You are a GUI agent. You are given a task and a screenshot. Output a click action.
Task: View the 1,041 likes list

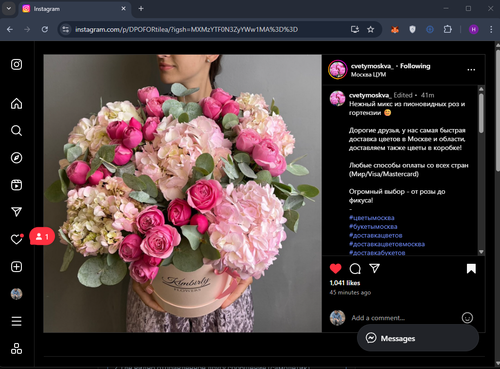345,283
